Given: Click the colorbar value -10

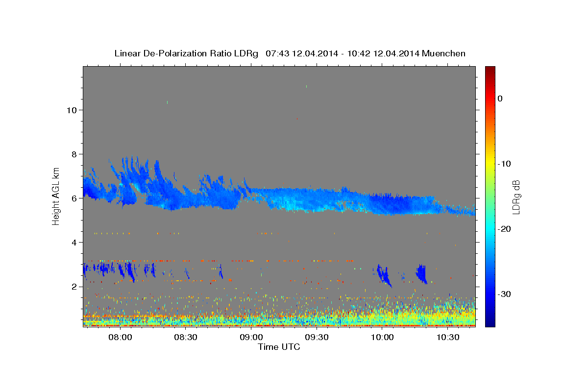Looking at the screenshot, I should 504,164.
